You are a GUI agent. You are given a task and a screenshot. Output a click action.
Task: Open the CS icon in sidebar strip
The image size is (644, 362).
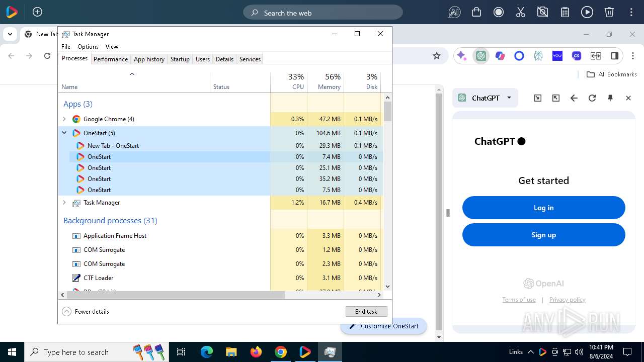click(577, 56)
